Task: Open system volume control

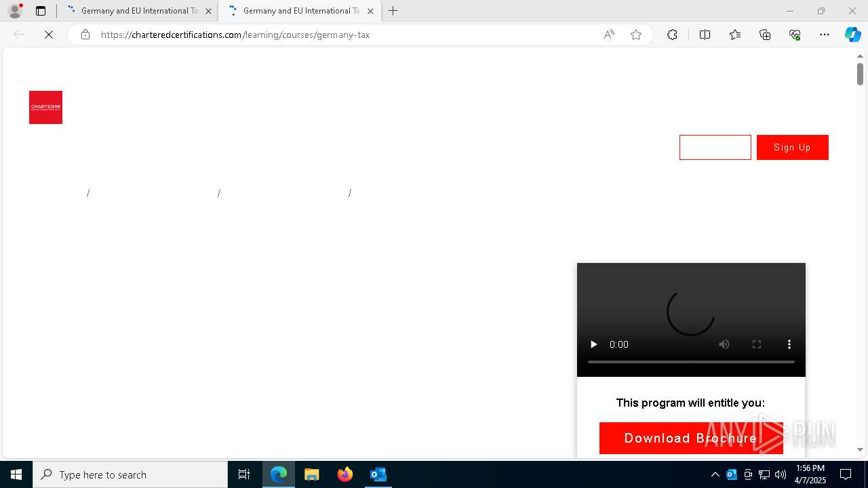Action: pos(781,474)
